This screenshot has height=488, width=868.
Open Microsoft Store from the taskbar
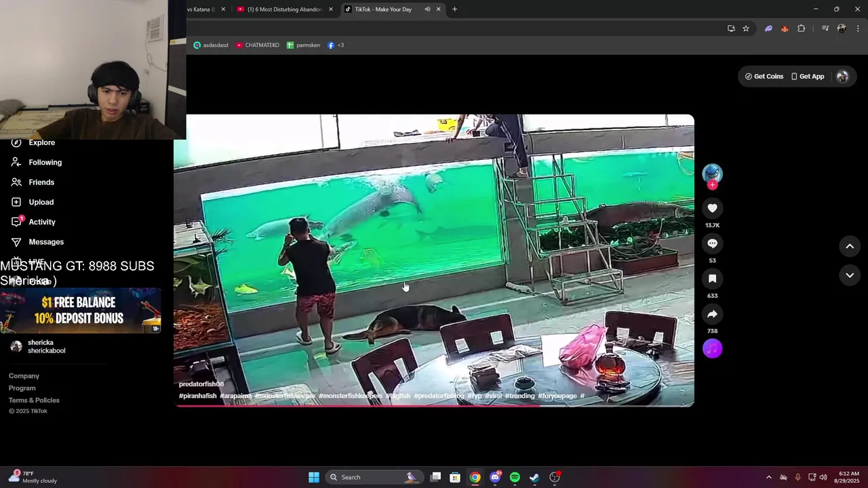click(x=456, y=477)
